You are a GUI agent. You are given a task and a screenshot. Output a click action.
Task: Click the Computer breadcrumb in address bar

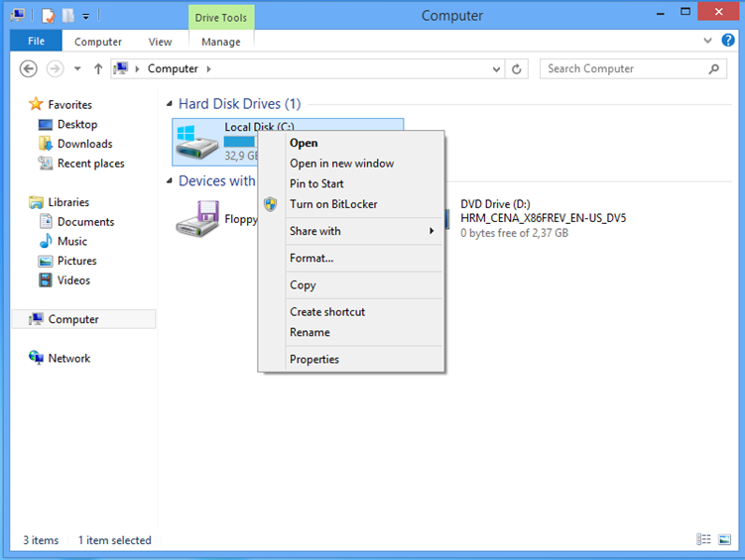pyautogui.click(x=173, y=68)
